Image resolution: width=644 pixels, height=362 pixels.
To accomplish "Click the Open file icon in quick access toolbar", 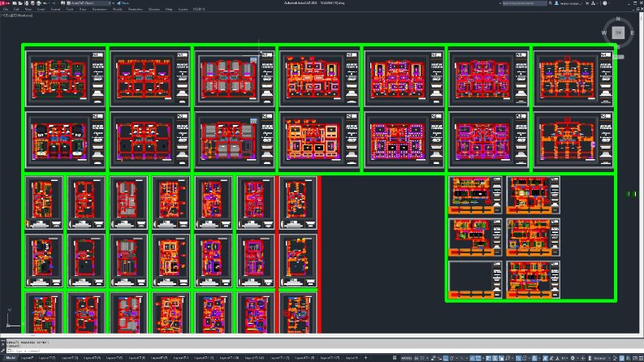I will [x=20, y=3].
